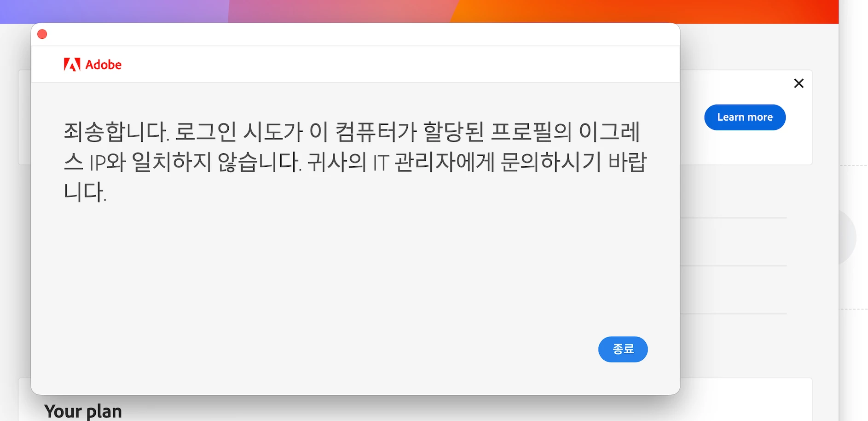Viewport: 868px width, 421px height.
Task: Click the pink middle section of the gradient banner
Action: tap(341, 11)
